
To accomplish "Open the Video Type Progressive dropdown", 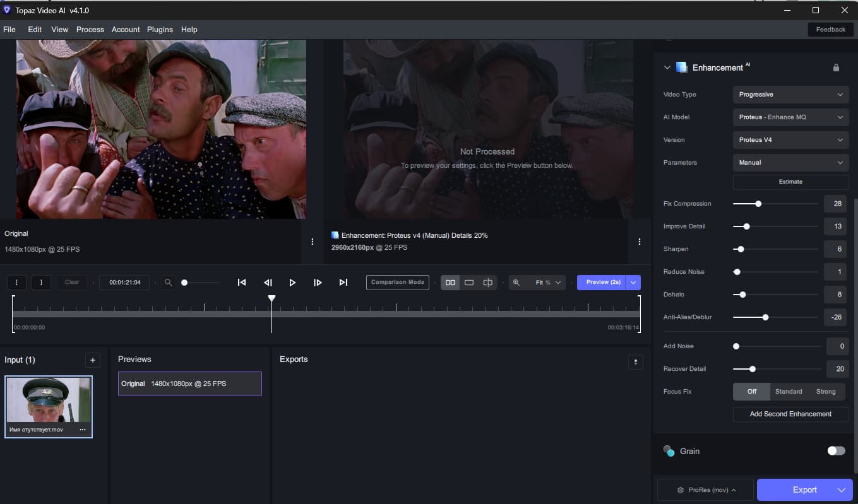I will [x=790, y=95].
